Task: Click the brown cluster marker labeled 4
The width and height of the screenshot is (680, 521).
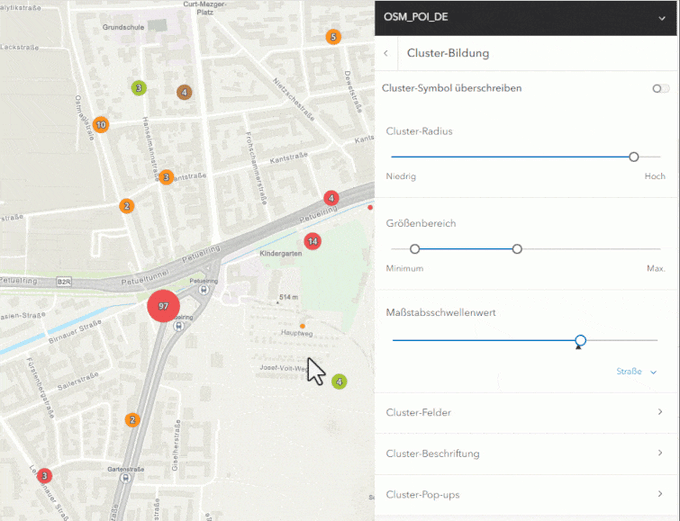Action: 184,92
